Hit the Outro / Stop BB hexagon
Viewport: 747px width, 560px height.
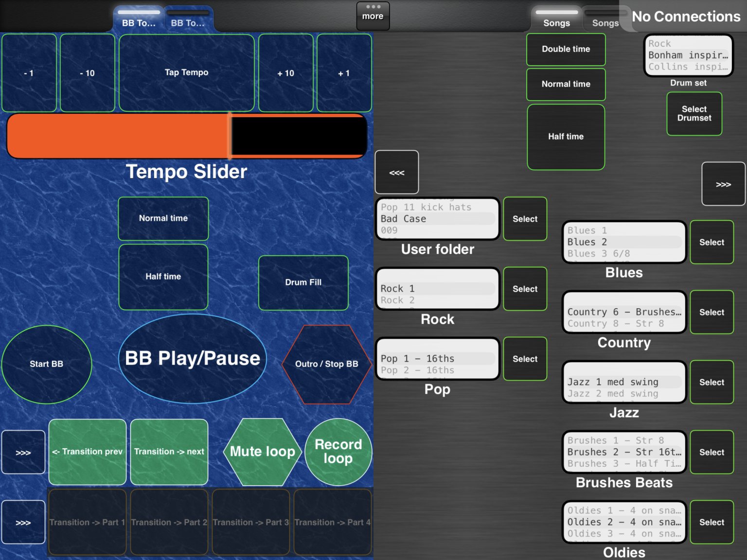(327, 364)
